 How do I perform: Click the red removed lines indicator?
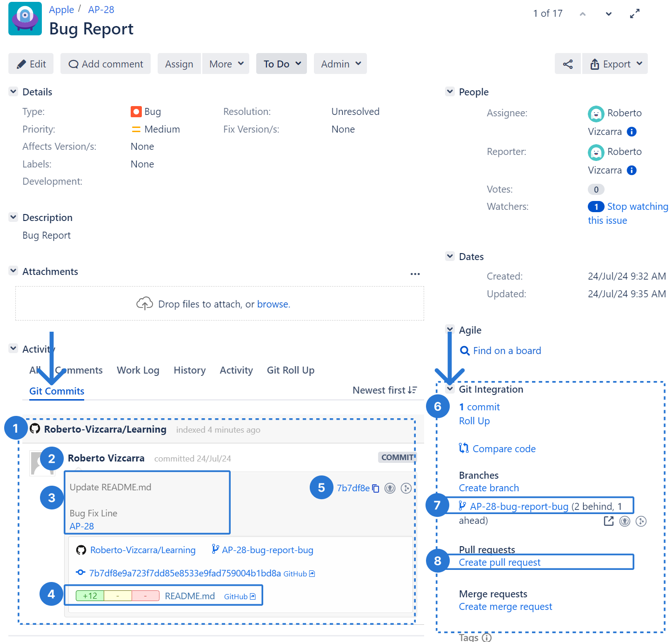(x=146, y=596)
